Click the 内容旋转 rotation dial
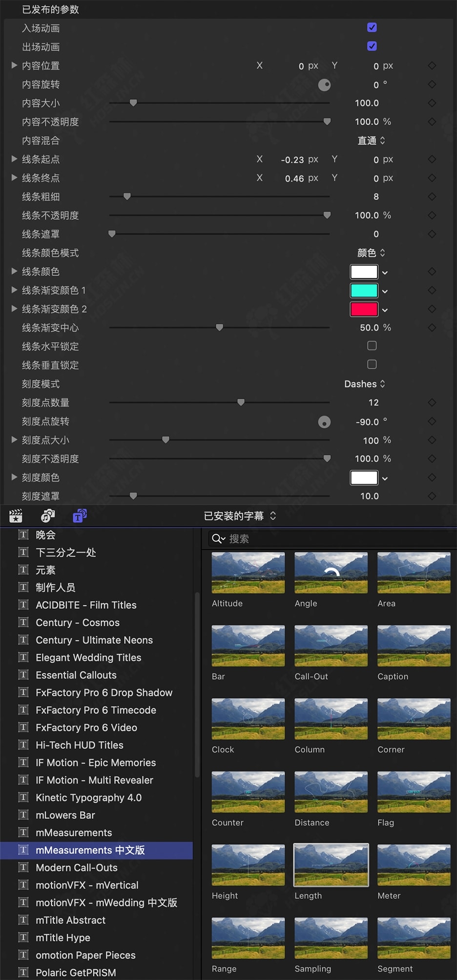Screen dimensions: 457x980 coord(324,85)
